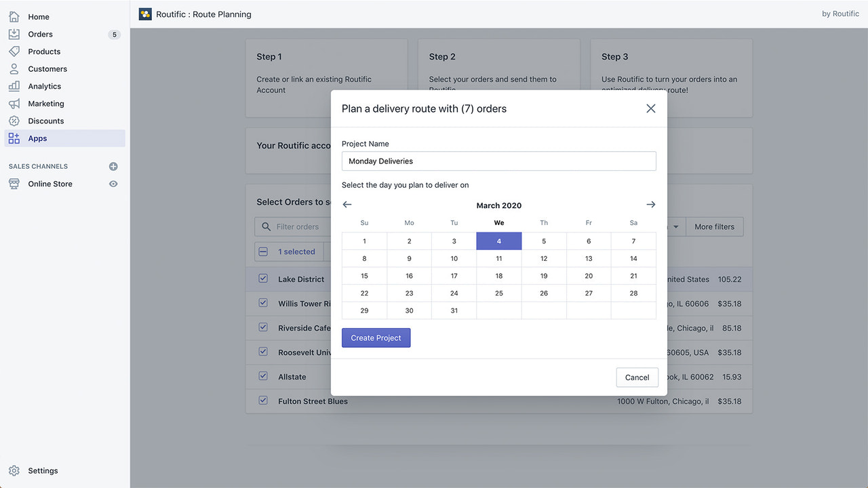The image size is (868, 488).
Task: Select the Discounts tag icon
Action: click(x=14, y=121)
